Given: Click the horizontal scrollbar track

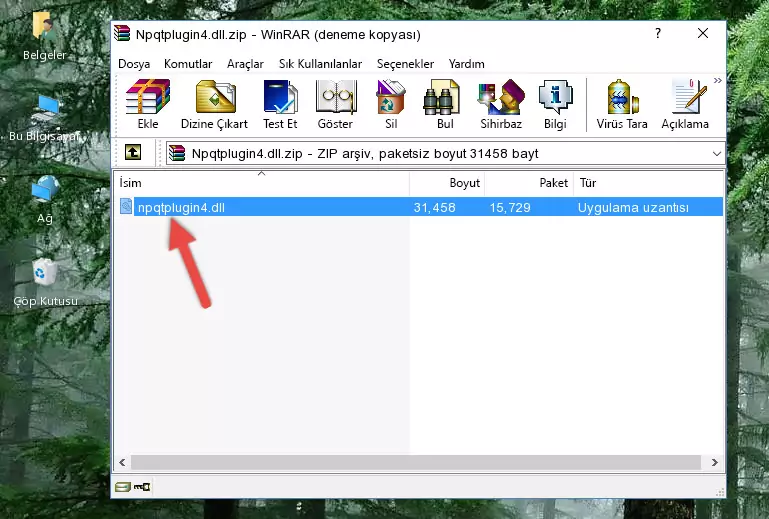Looking at the screenshot, I should tap(415, 462).
